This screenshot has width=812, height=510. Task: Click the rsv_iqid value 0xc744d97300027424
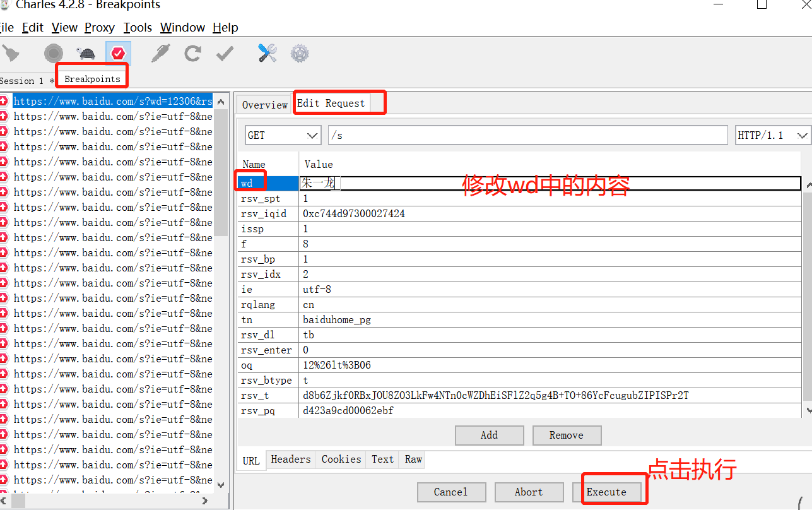tap(354, 213)
